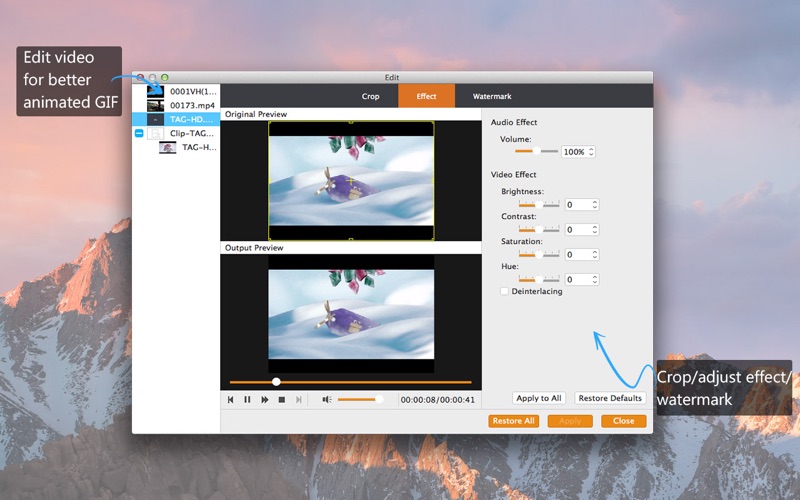800x500 pixels.
Task: Click the Apply to All button
Action: click(x=539, y=398)
